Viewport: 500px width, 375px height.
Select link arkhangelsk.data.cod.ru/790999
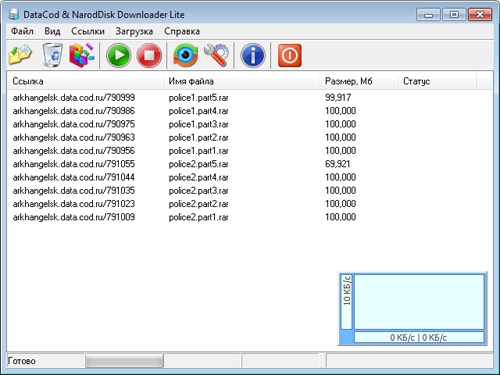click(x=74, y=98)
